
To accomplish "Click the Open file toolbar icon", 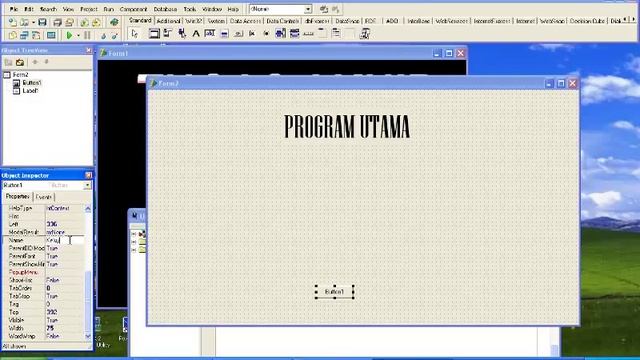I will pos(24,22).
